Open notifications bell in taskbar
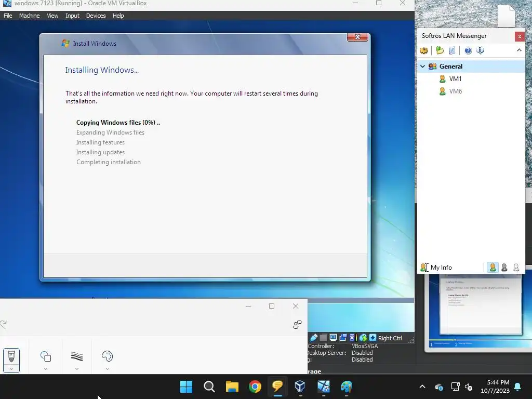 click(518, 387)
